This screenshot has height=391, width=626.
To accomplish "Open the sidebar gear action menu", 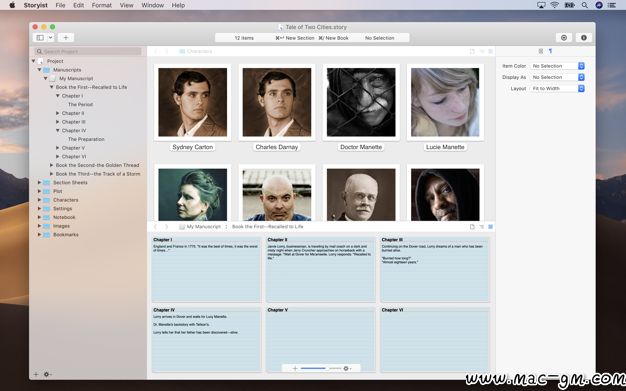I will tap(47, 374).
